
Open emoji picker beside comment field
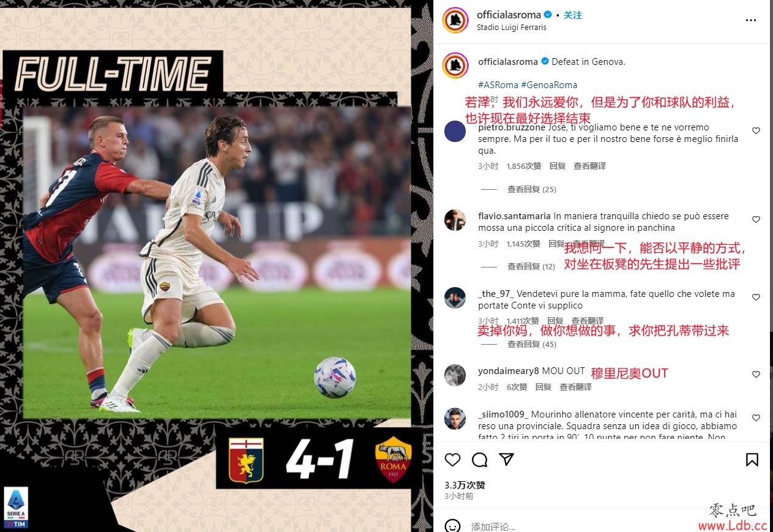(x=452, y=526)
